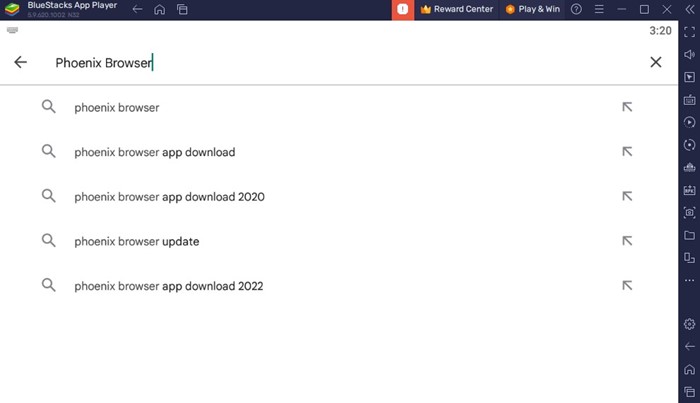
Task: Open the multi-instance tabs icon in title bar
Action: (182, 9)
